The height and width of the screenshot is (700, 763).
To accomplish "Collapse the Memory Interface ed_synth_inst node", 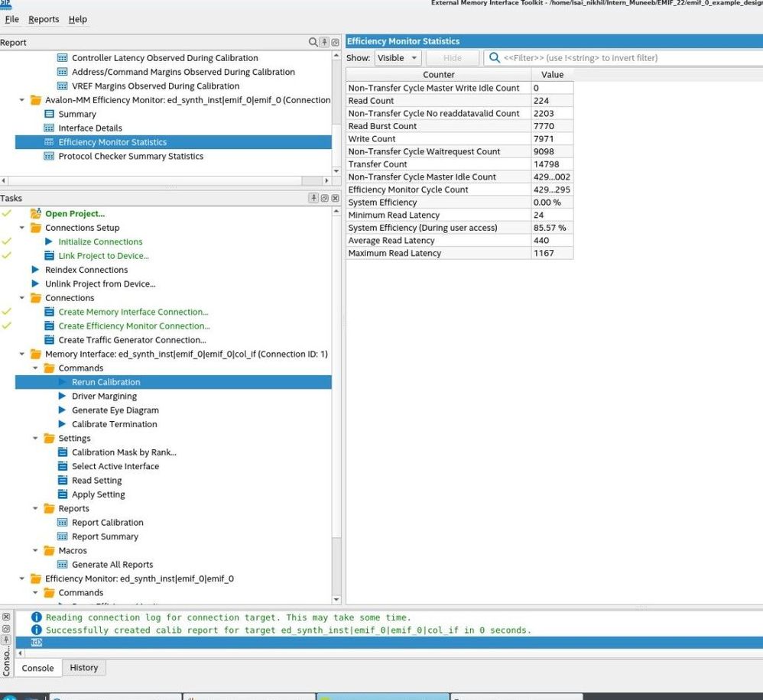I will click(x=22, y=354).
